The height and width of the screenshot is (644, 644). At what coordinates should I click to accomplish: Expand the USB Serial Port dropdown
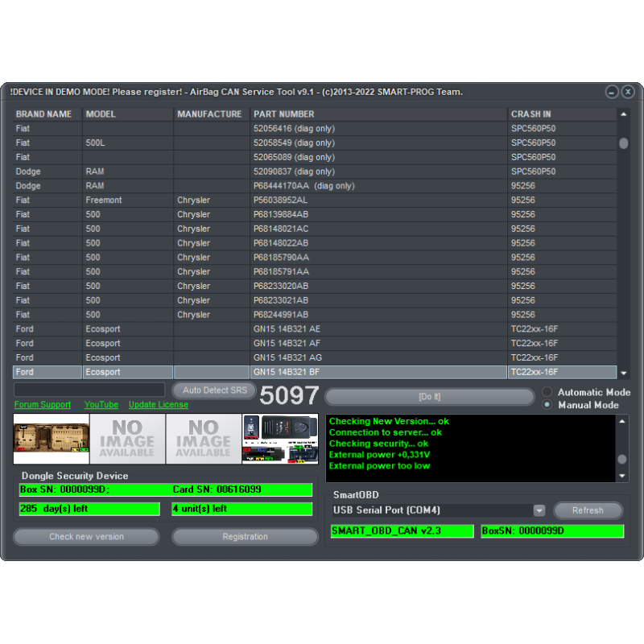539,510
